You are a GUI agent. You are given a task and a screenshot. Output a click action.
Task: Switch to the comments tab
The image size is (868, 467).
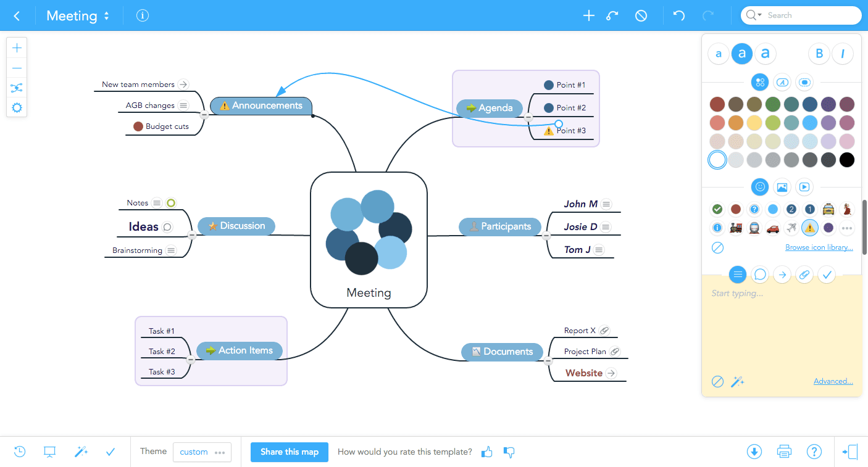pos(760,275)
